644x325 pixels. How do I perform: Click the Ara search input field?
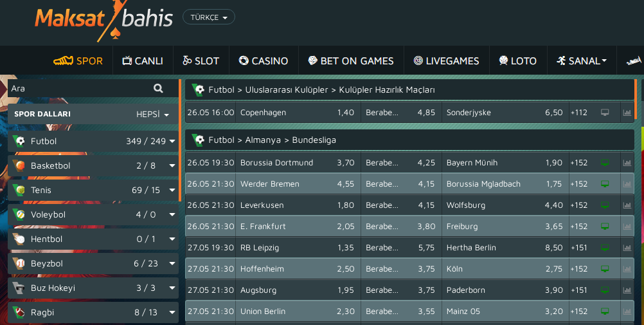coord(80,88)
